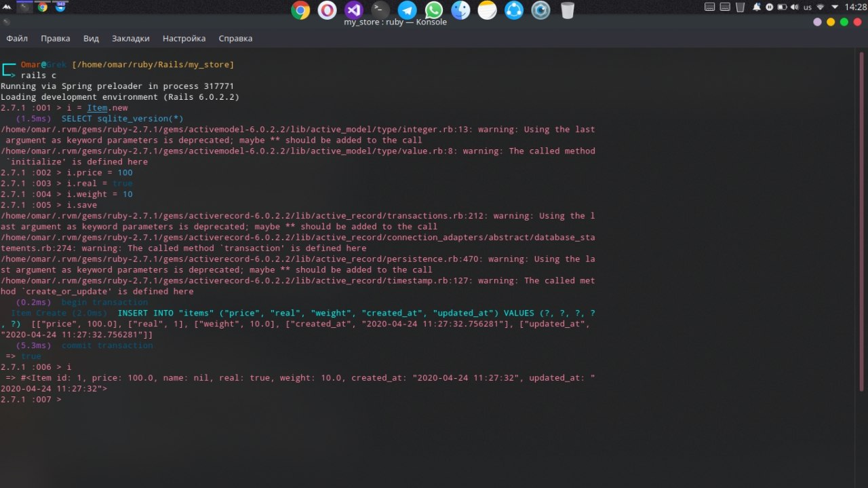Screen dimensions: 868x488
Task: Switch to the Konsole task in the panel
Action: pyautogui.click(x=25, y=7)
